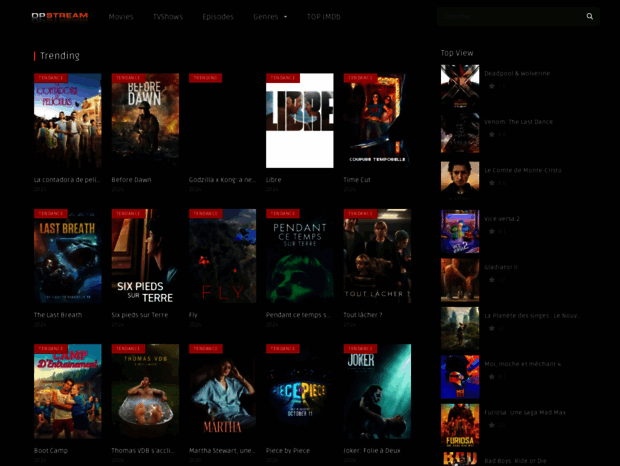620x466 pixels.
Task: Open Pendant ce temps sur Terre poster
Action: pyautogui.click(x=300, y=256)
